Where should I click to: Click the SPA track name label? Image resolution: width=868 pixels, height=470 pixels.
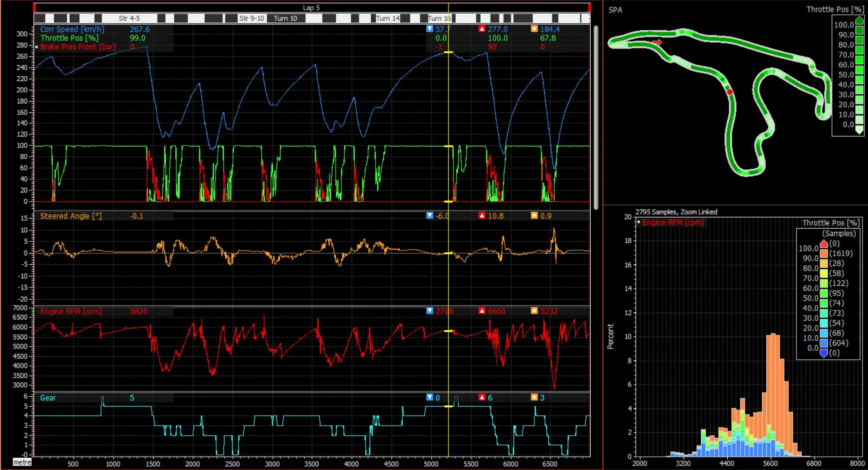click(614, 10)
